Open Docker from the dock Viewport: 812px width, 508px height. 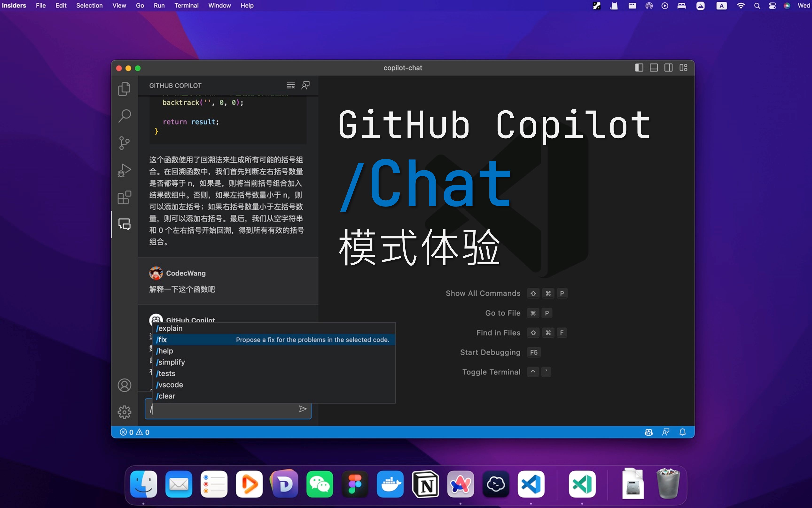(390, 484)
